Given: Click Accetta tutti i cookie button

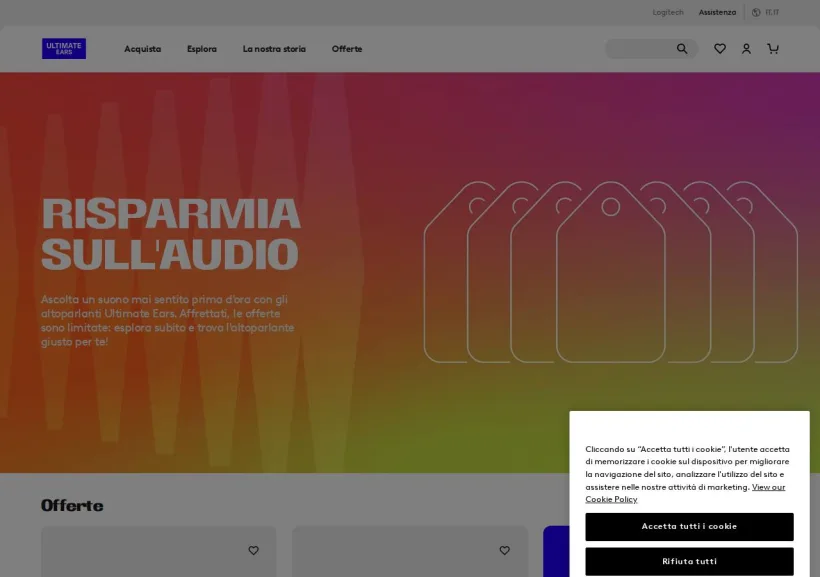Looking at the screenshot, I should click(689, 526).
